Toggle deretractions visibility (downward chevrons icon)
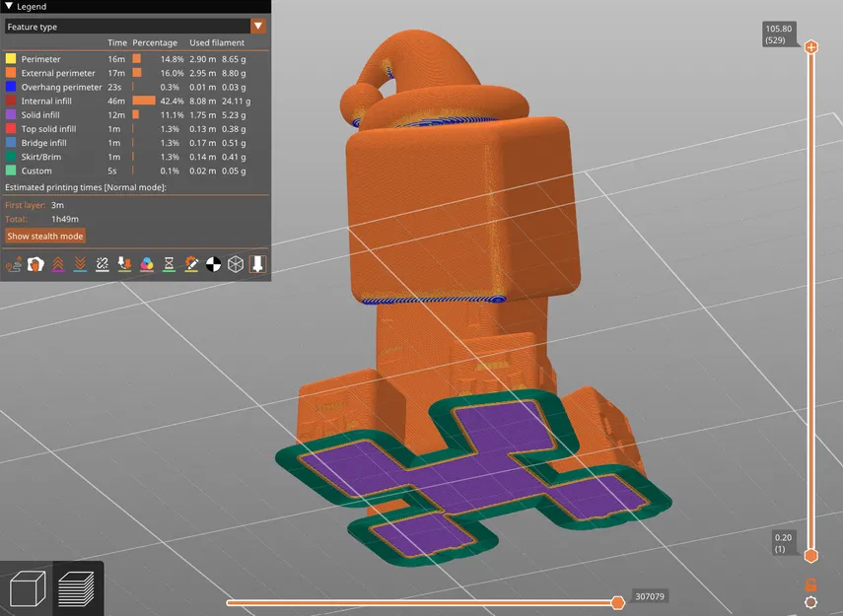Image resolution: width=843 pixels, height=616 pixels. [80, 264]
